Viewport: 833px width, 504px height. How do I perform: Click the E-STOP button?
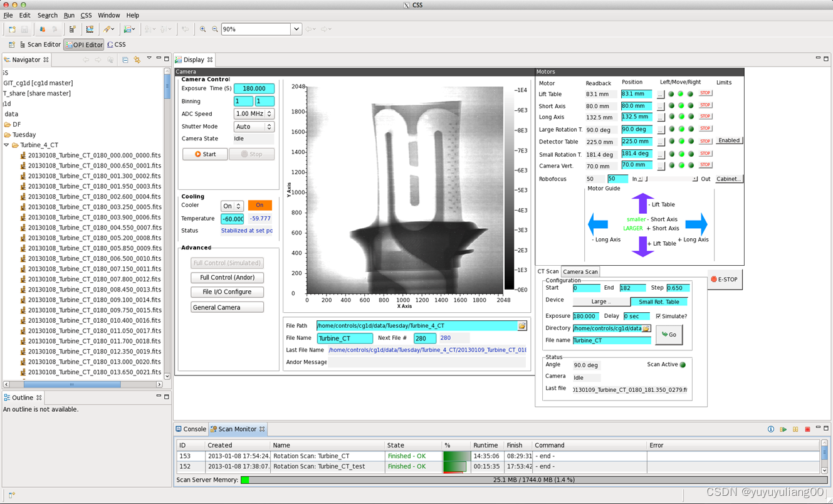pos(725,279)
